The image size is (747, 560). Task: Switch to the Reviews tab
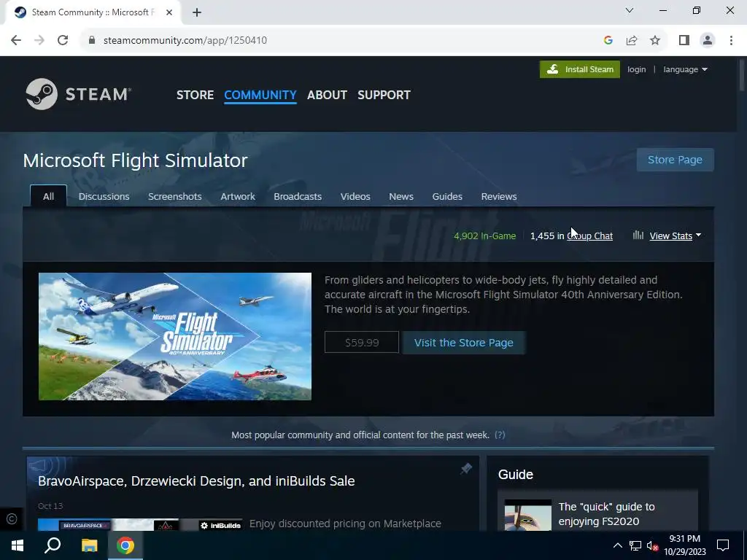coord(499,196)
